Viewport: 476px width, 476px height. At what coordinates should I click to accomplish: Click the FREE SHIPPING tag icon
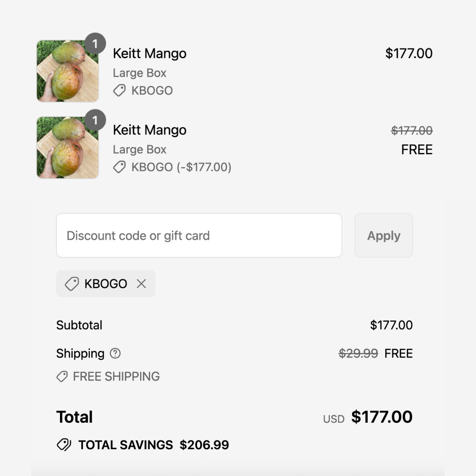(x=62, y=376)
